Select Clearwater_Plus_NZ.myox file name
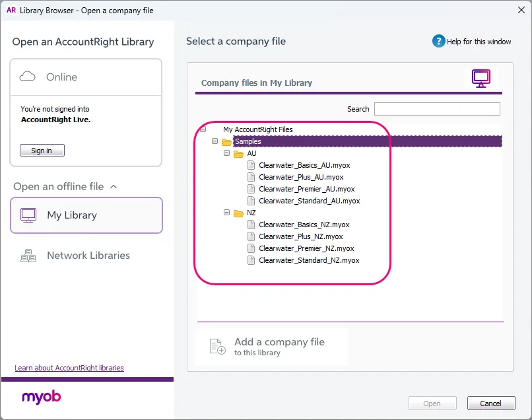Screen dimensions: 532x420 point(300,236)
